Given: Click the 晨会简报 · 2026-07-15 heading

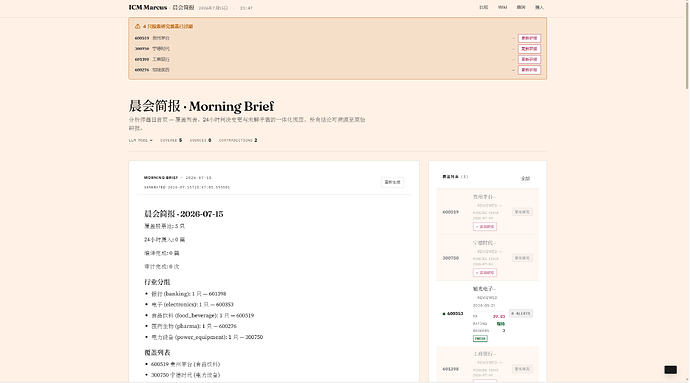Looking at the screenshot, I should [184, 214].
